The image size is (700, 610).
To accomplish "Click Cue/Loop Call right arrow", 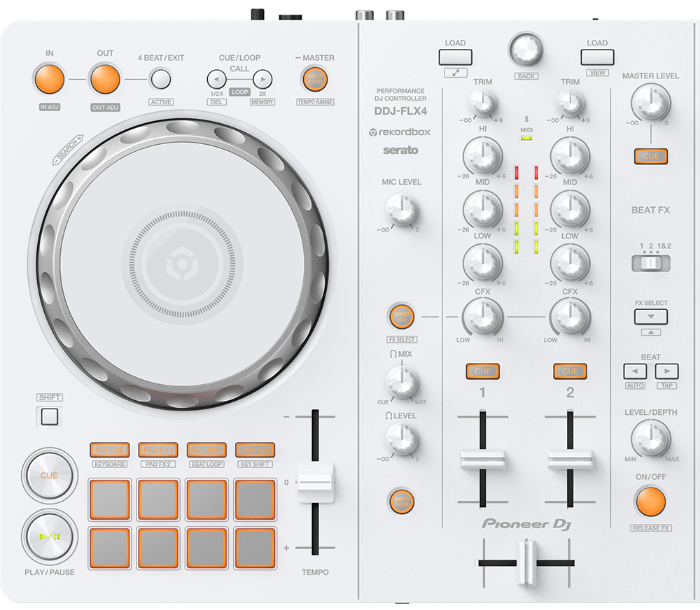I will pos(262,79).
